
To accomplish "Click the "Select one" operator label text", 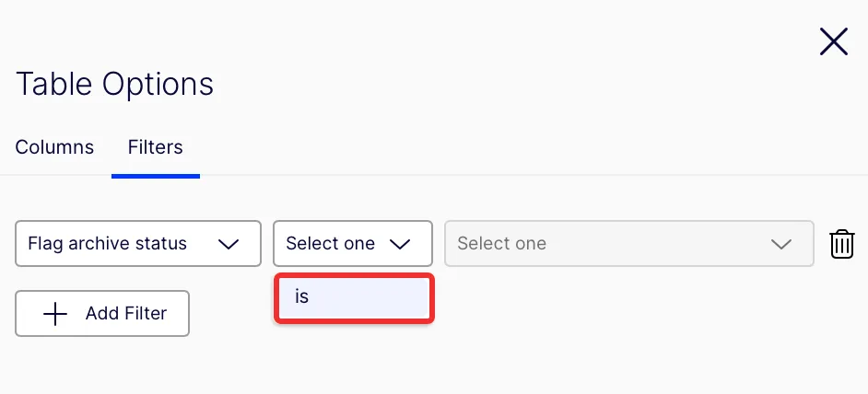I will (331, 243).
